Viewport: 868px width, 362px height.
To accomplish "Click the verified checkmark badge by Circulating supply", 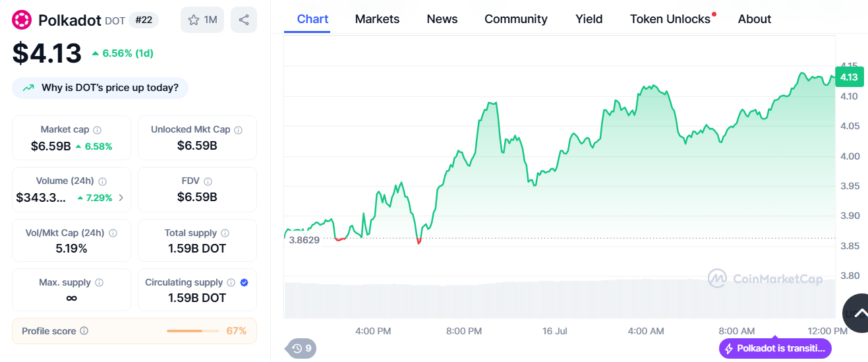I will pyautogui.click(x=245, y=283).
